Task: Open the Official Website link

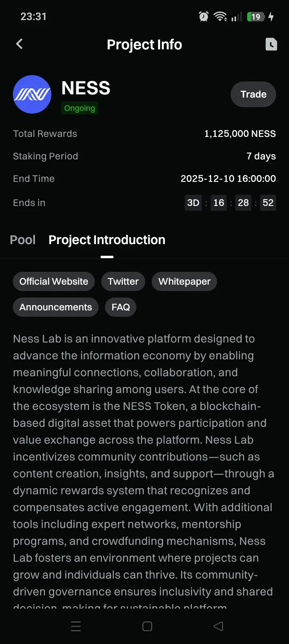Action: pyautogui.click(x=54, y=281)
